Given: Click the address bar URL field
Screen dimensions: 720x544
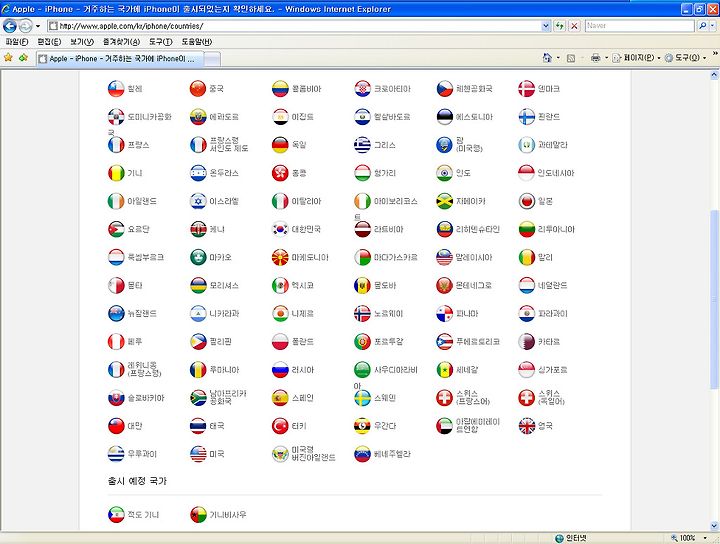Looking at the screenshot, I should [294, 26].
